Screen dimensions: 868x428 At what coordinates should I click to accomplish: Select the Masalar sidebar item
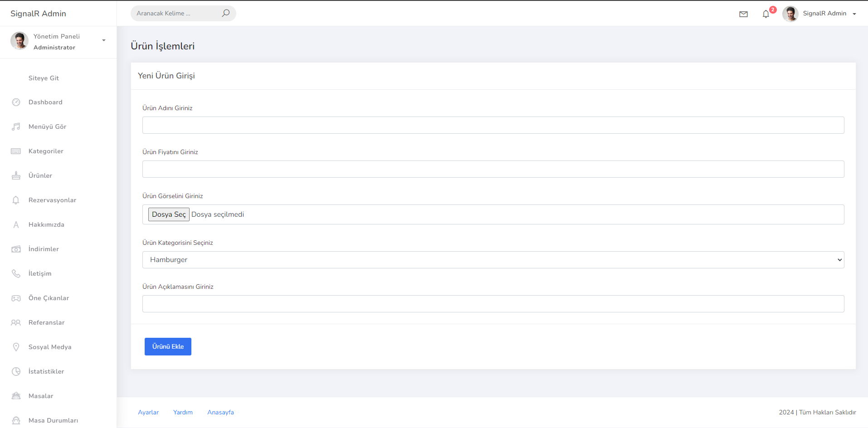(41, 396)
